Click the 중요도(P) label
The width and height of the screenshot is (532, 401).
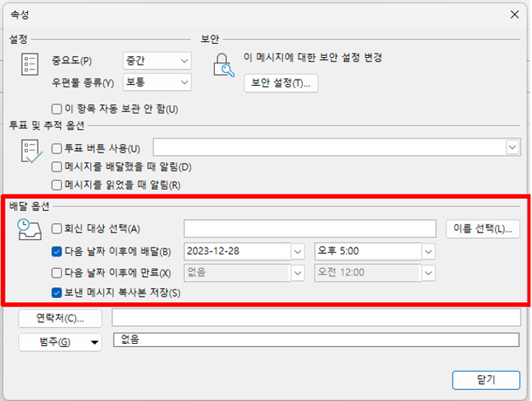72,61
